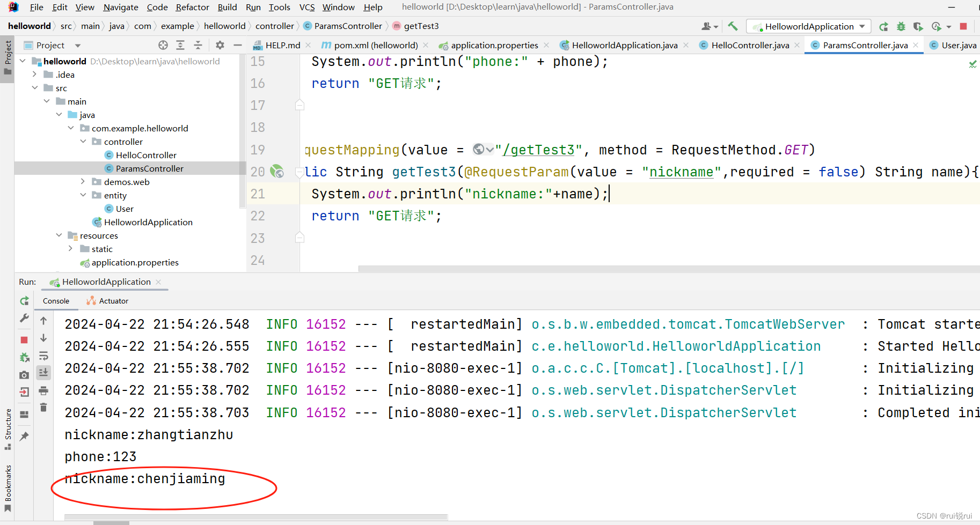Open the Profiler run icon in the toolbar
980x525 pixels.
[936, 26]
